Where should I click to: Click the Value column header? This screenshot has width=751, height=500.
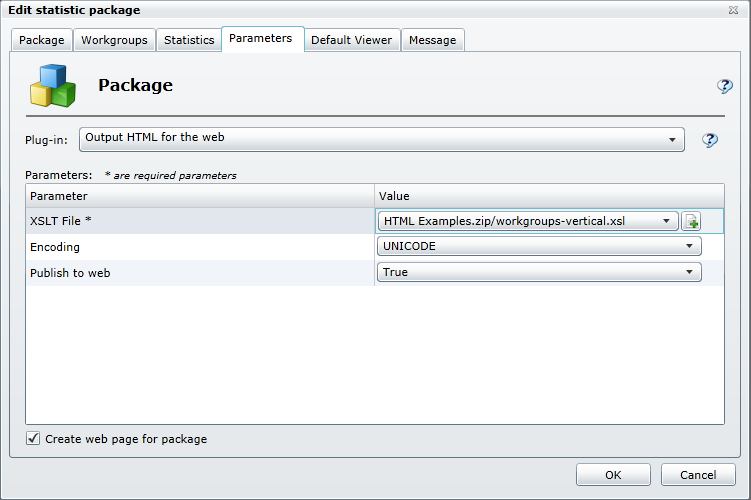549,196
